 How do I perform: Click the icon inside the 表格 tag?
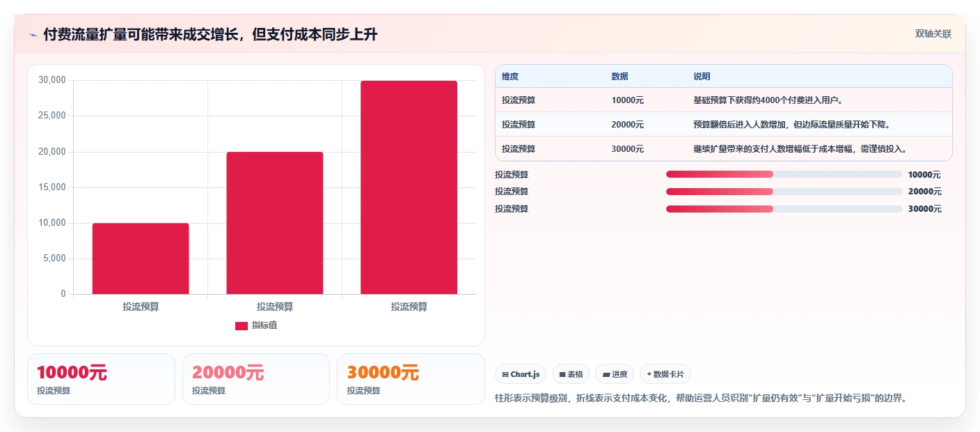[562, 374]
